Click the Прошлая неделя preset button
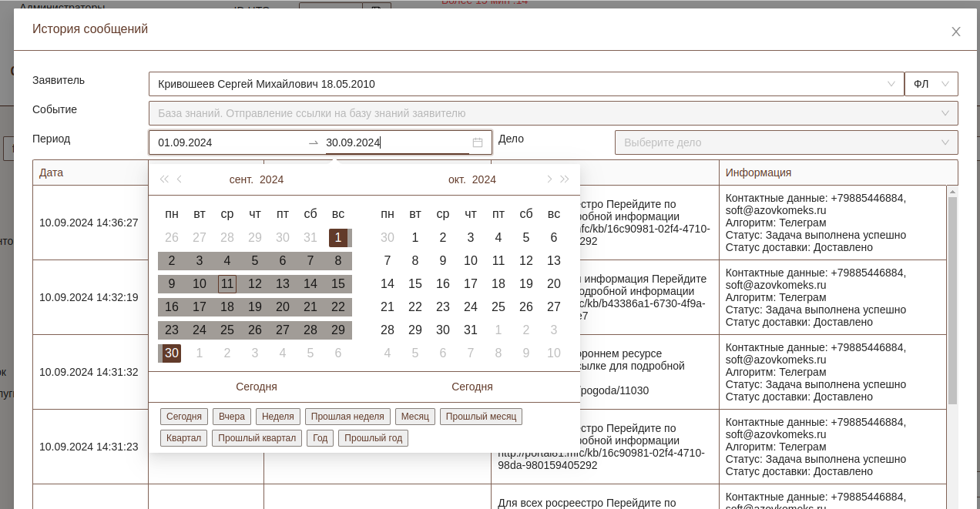980x509 pixels. click(x=347, y=417)
